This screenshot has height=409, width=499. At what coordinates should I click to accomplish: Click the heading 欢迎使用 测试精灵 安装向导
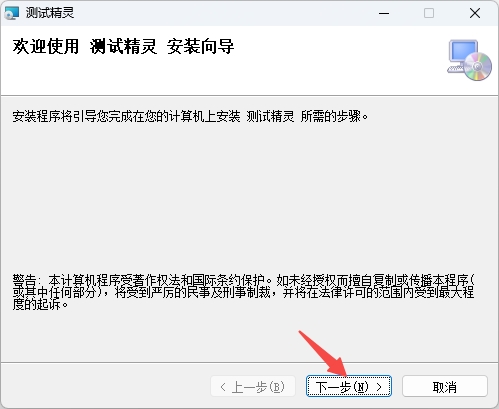(x=123, y=46)
